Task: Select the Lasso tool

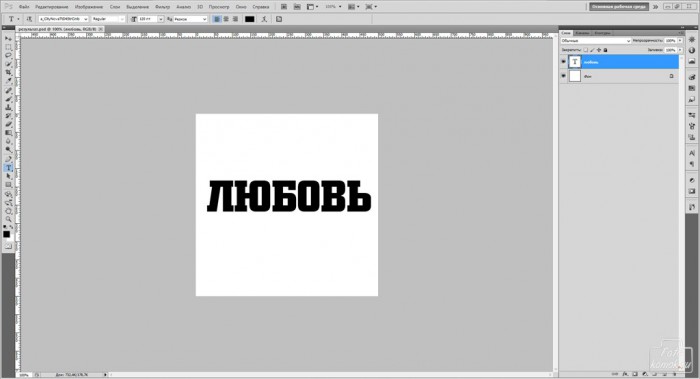Action: point(8,55)
